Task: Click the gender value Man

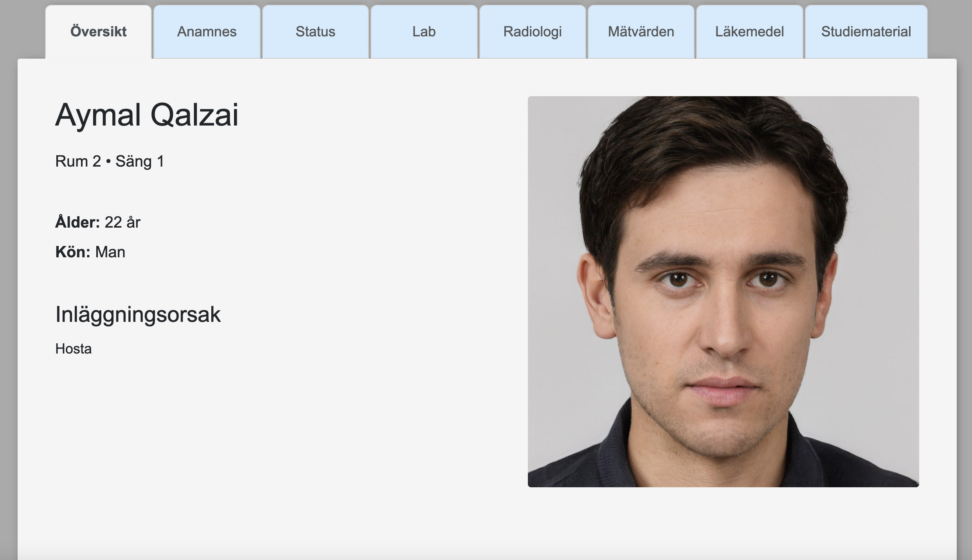Action: pyautogui.click(x=110, y=252)
